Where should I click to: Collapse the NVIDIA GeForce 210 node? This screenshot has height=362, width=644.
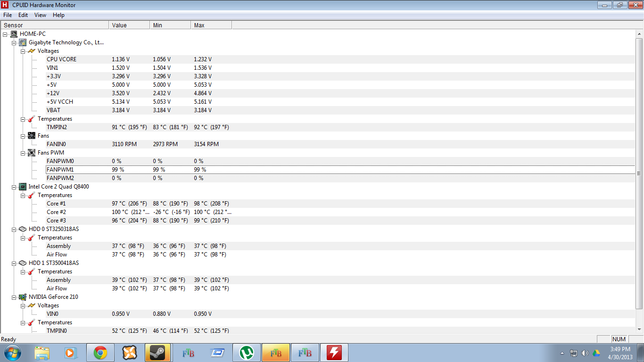point(14,297)
